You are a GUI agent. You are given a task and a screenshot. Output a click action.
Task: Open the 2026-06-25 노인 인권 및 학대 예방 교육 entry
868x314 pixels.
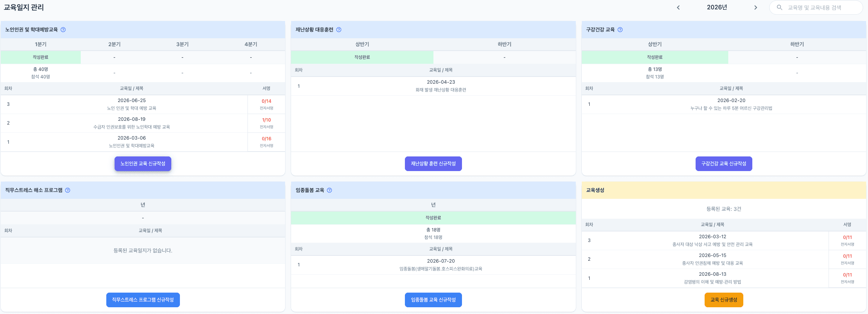[x=131, y=104]
